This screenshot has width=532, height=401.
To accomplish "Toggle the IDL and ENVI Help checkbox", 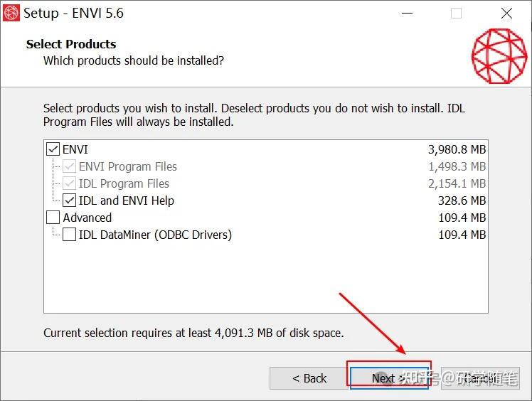I will pyautogui.click(x=69, y=201).
